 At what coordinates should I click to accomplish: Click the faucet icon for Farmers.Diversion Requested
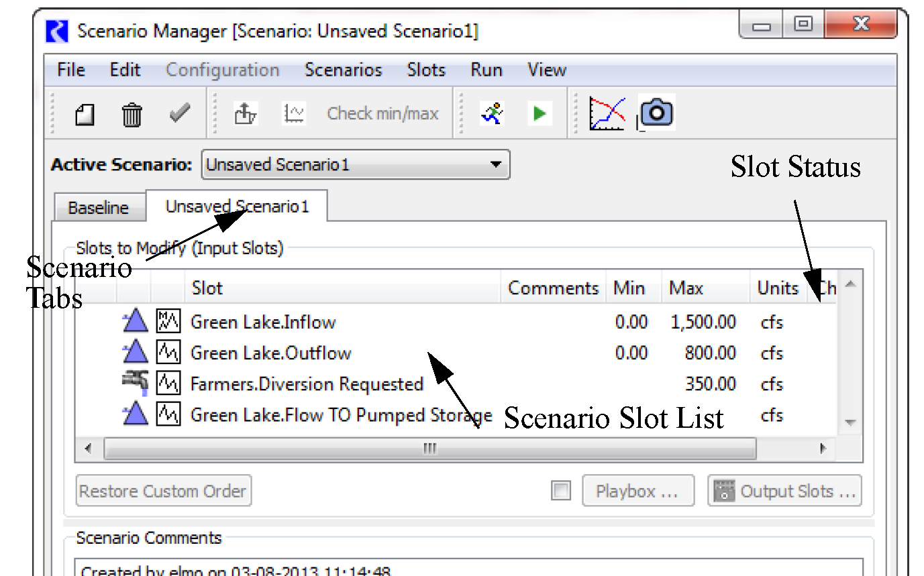tap(136, 383)
